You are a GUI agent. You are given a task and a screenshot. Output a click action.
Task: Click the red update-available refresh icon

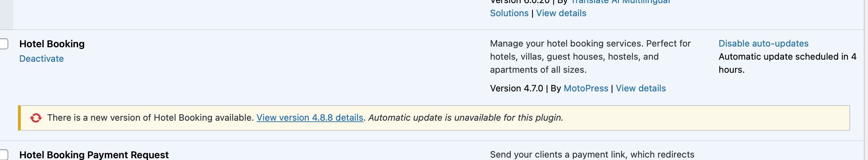coord(36,118)
